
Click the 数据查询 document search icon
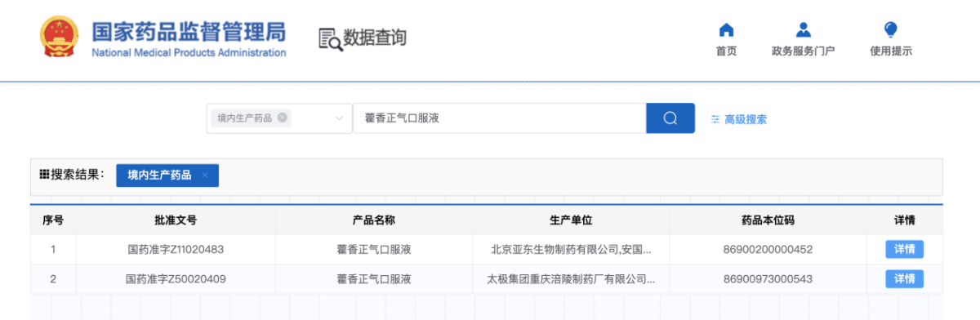coord(330,38)
